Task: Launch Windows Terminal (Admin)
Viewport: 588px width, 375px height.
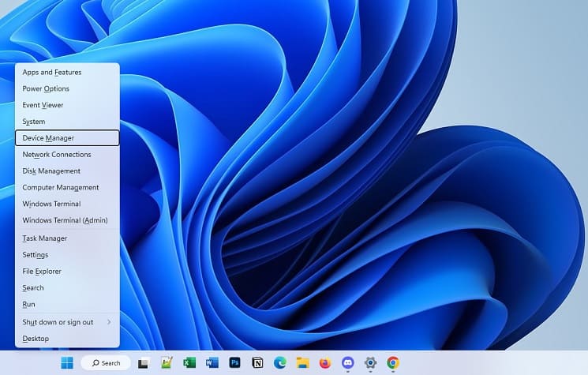Action: point(68,220)
